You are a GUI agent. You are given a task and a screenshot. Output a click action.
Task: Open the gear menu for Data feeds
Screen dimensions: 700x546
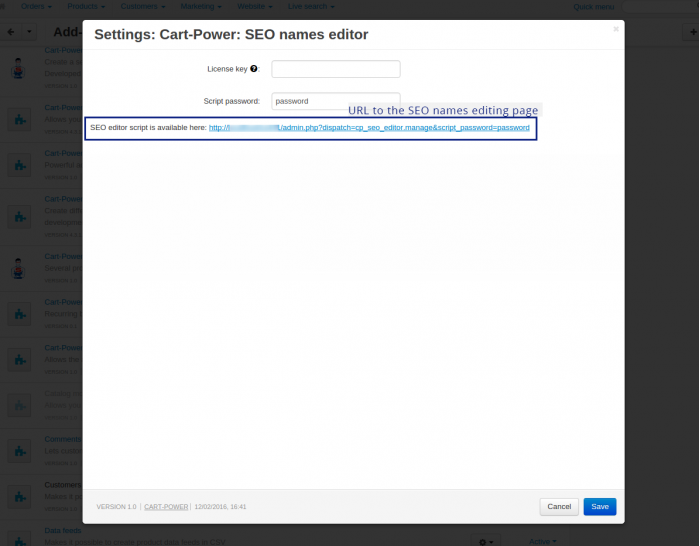pyautogui.click(x=486, y=542)
